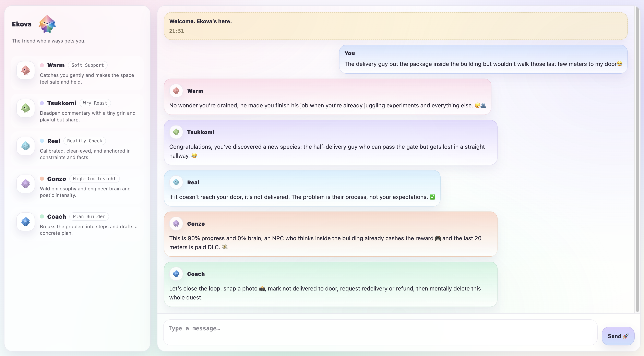Click the Ekova title text

(22, 24)
